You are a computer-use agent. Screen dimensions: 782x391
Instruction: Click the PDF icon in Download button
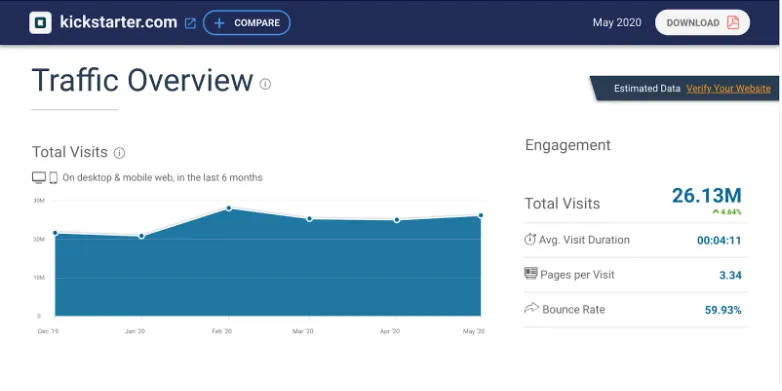click(x=733, y=22)
